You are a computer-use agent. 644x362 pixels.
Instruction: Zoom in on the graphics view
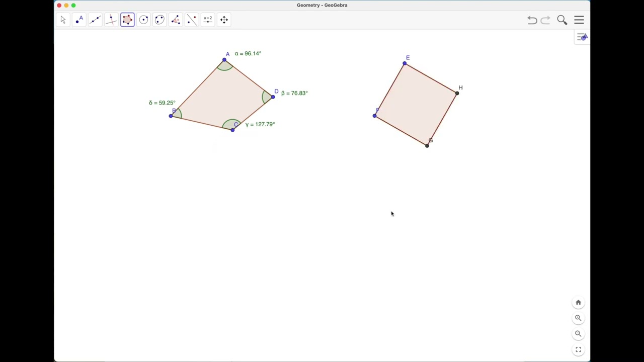tap(578, 318)
